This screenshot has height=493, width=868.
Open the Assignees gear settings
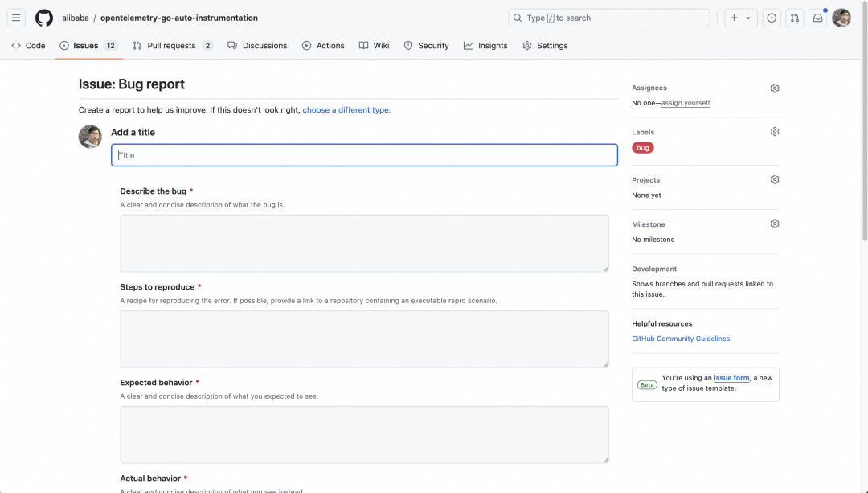775,88
